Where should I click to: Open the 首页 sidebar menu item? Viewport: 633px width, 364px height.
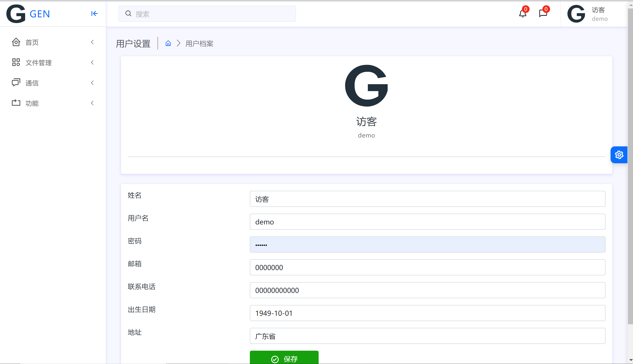point(53,42)
